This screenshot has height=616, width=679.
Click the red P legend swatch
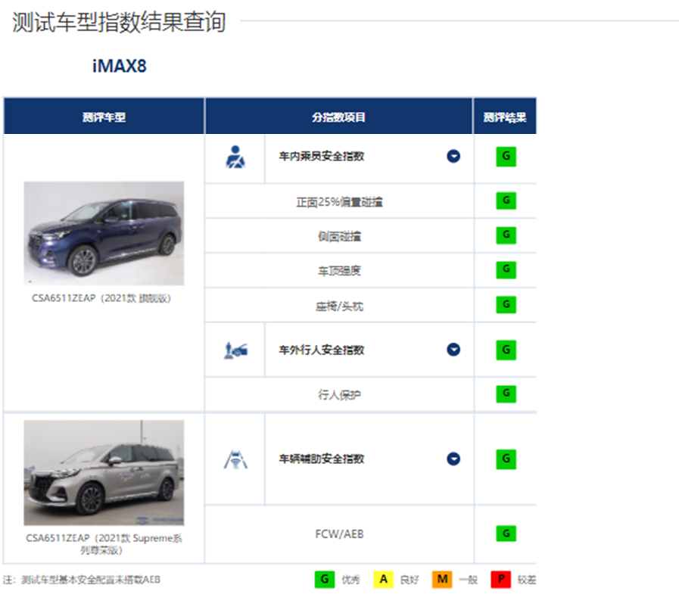point(501,579)
